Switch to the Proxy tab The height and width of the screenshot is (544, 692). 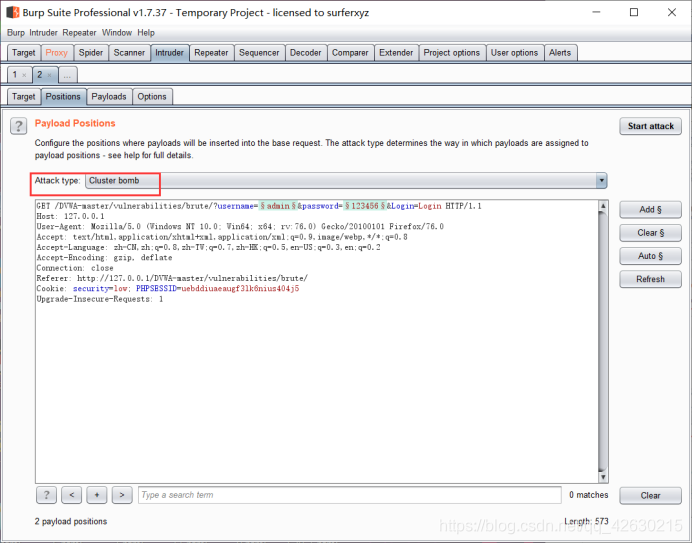[x=56, y=53]
